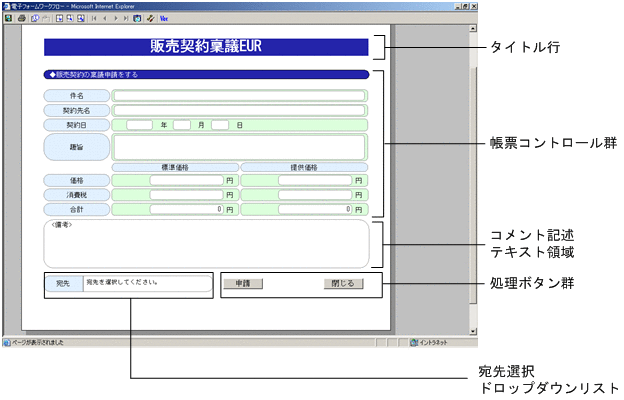Click the 合計 row label

(76, 209)
